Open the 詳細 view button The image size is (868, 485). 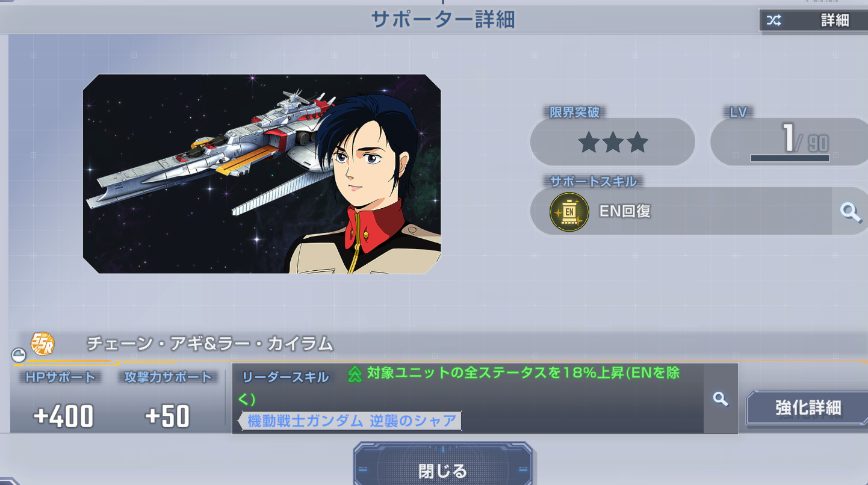(813, 20)
